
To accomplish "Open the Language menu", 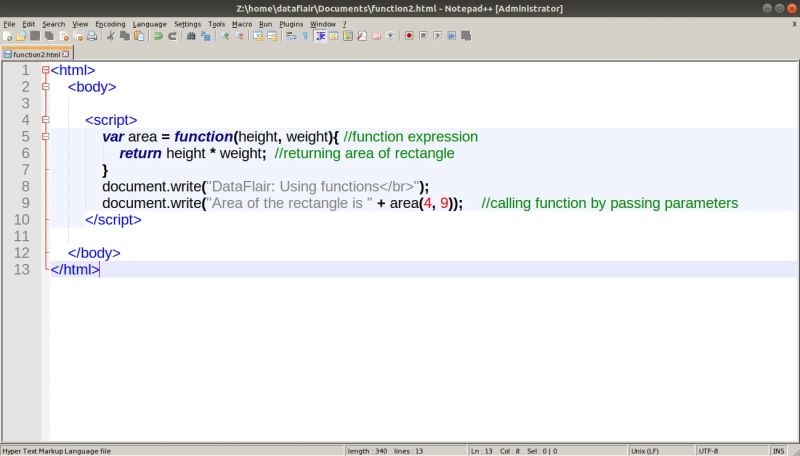I will (x=149, y=24).
